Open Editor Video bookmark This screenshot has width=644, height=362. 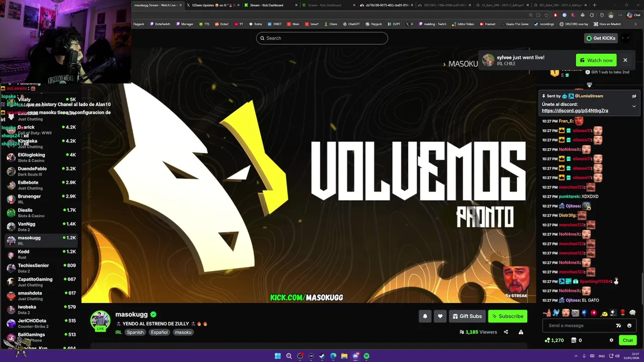pos(463,24)
